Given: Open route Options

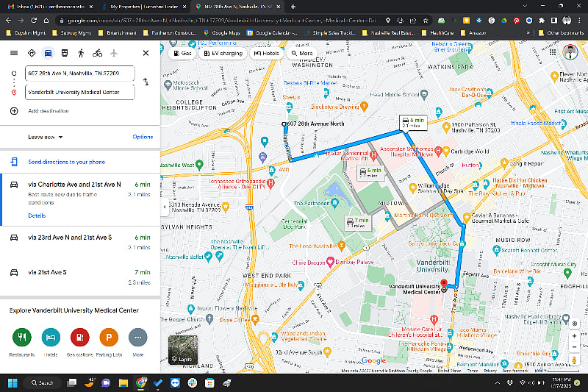Looking at the screenshot, I should 143,137.
